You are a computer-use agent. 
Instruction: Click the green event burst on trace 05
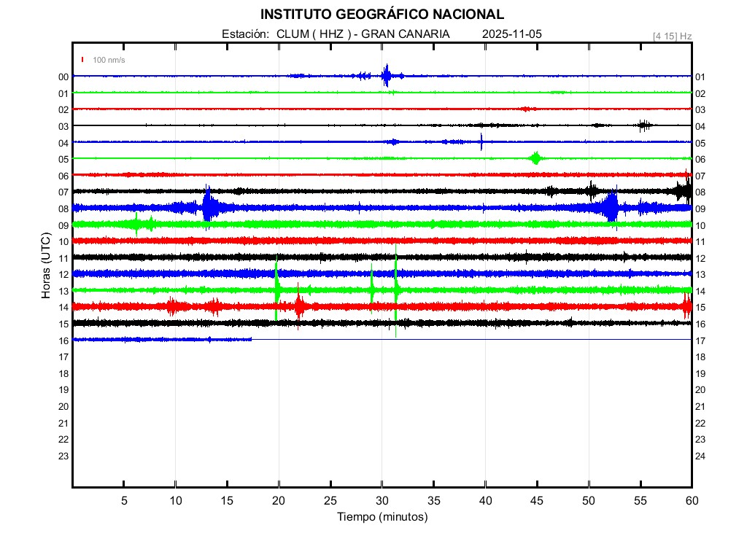point(536,158)
